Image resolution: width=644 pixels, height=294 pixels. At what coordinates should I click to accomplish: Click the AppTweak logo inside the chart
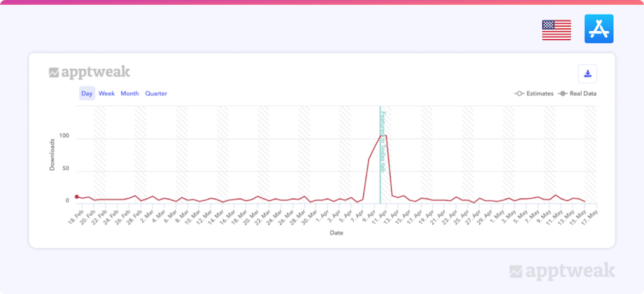(x=90, y=73)
